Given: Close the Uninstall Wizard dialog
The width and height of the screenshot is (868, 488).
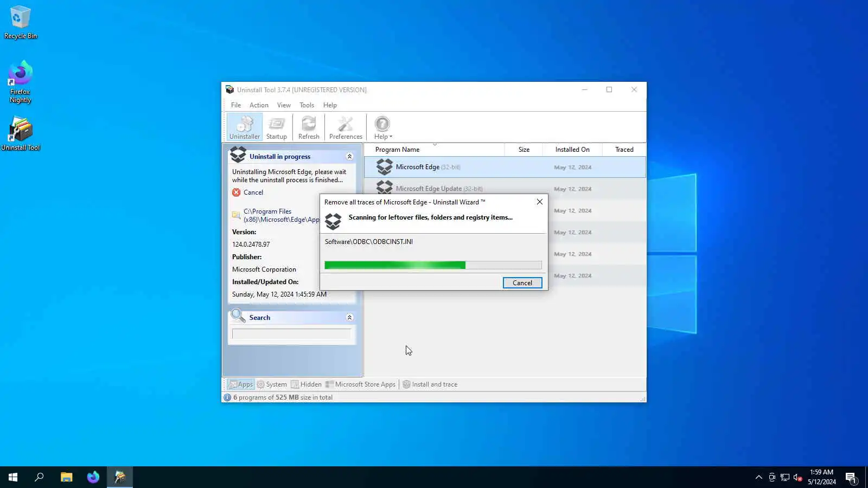Looking at the screenshot, I should pyautogui.click(x=539, y=202).
